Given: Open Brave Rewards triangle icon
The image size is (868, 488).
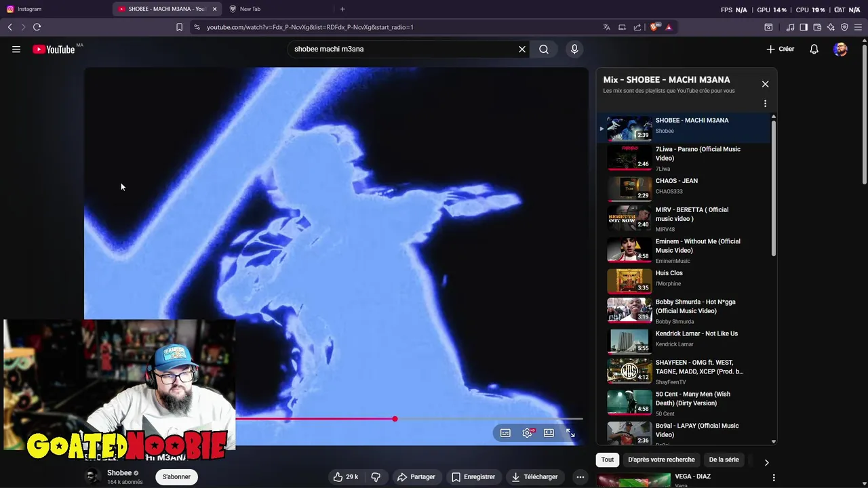Looking at the screenshot, I should [x=669, y=27].
